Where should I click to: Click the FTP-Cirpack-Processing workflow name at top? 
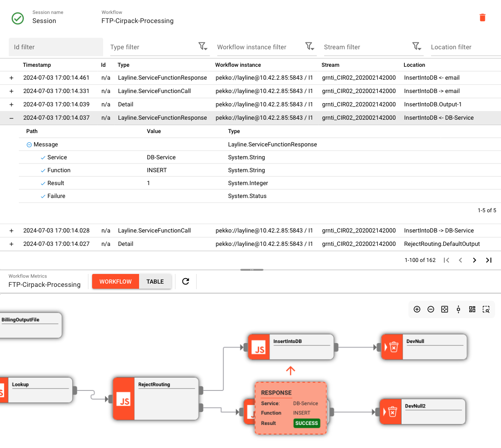pos(137,21)
